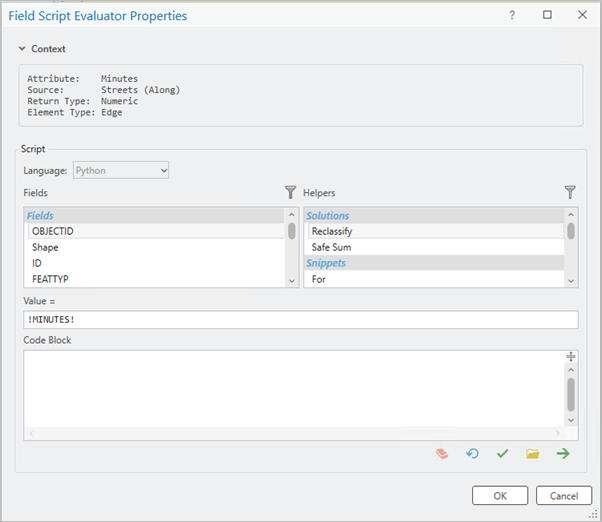This screenshot has height=522, width=602.
Task: Select the FEATTYP field
Action: coord(50,279)
